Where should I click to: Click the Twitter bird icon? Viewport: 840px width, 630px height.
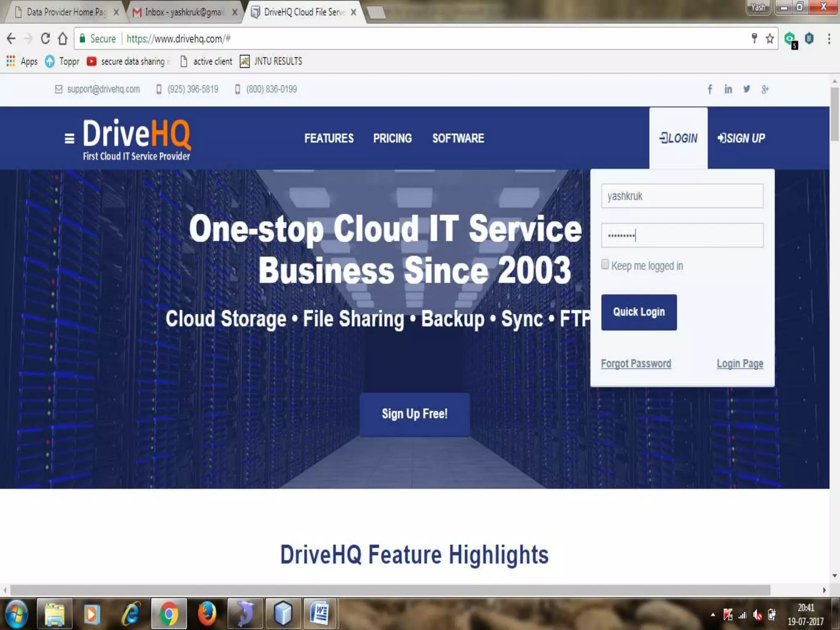(746, 89)
